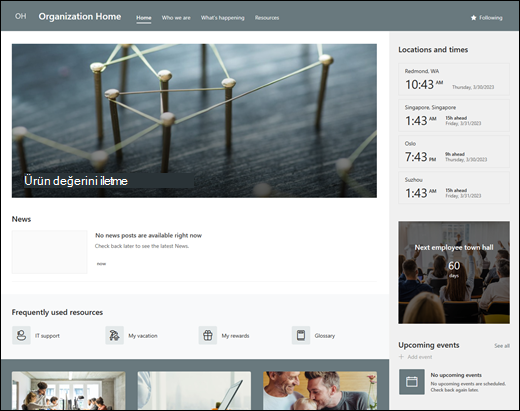The image size is (520, 411).
Task: Click the Next employee town hall countdown
Action: tap(454, 272)
